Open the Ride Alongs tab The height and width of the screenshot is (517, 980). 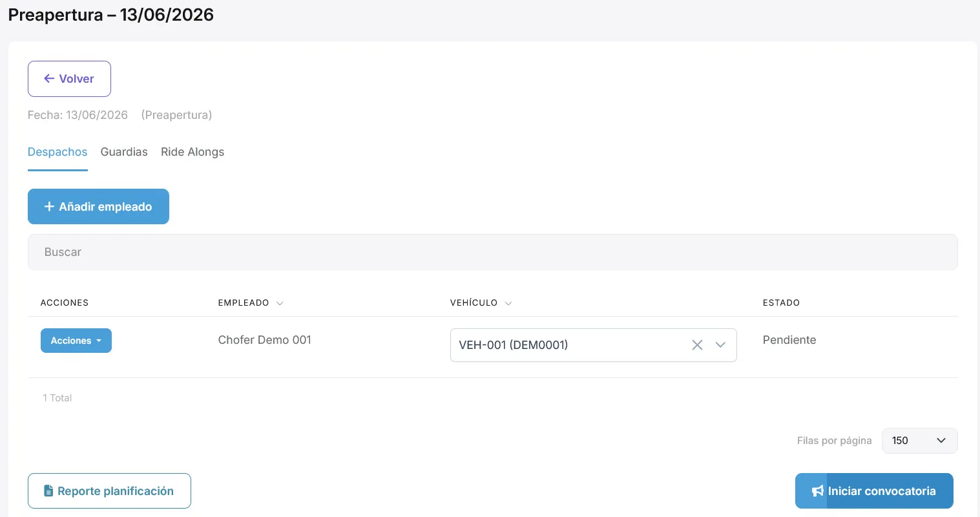(x=193, y=152)
